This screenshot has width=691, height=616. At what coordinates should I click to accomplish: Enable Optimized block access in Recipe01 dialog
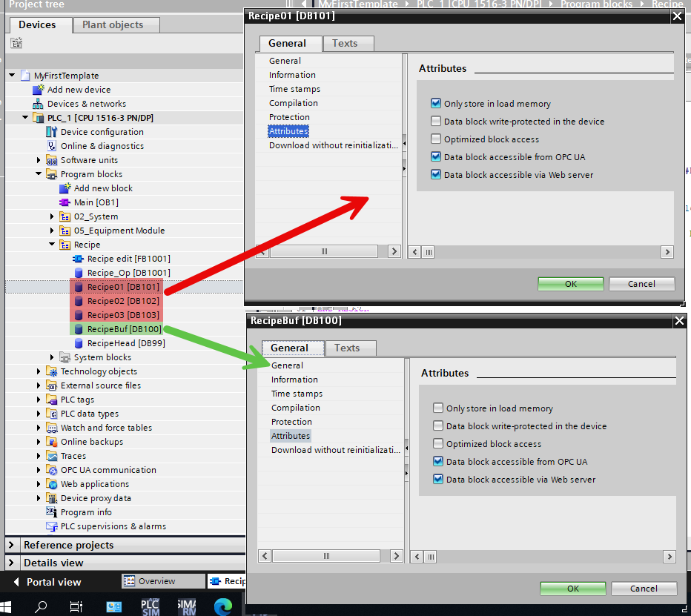[x=436, y=139]
